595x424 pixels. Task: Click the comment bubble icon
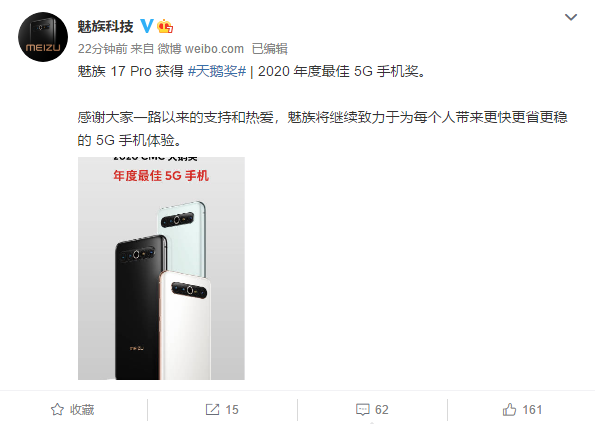[x=363, y=410]
